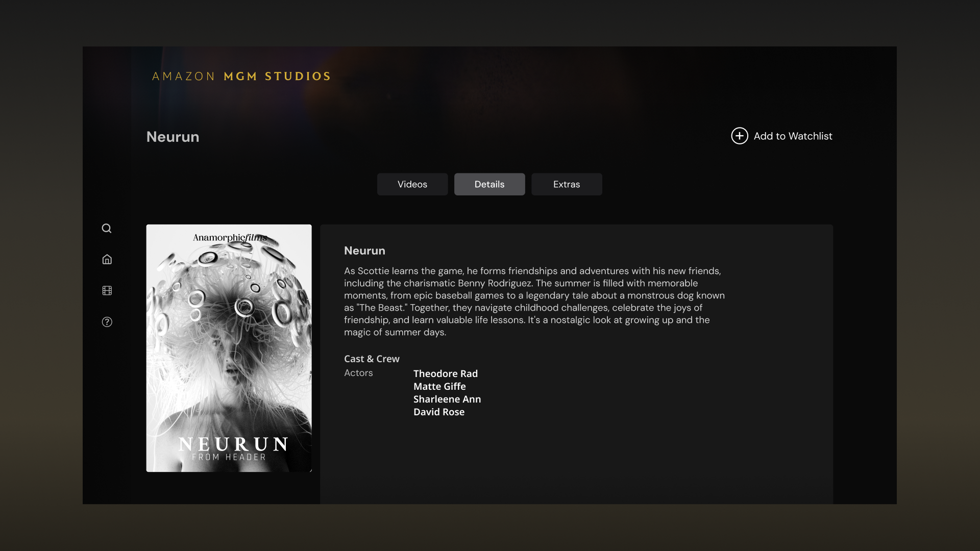The image size is (980, 551).
Task: Click the plus circle watchlist icon
Action: 740,136
